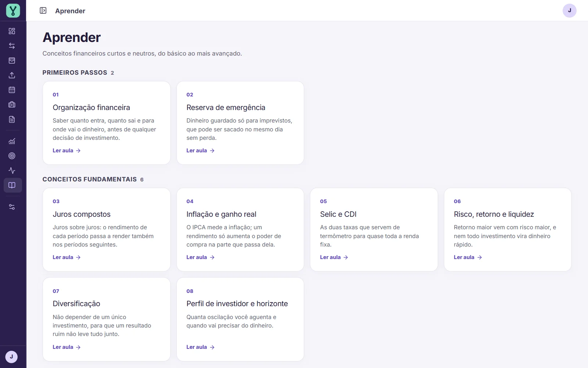Click the PRIMEIROS PASSOS section heading
Image resolution: width=588 pixels, height=368 pixels.
[x=75, y=72]
